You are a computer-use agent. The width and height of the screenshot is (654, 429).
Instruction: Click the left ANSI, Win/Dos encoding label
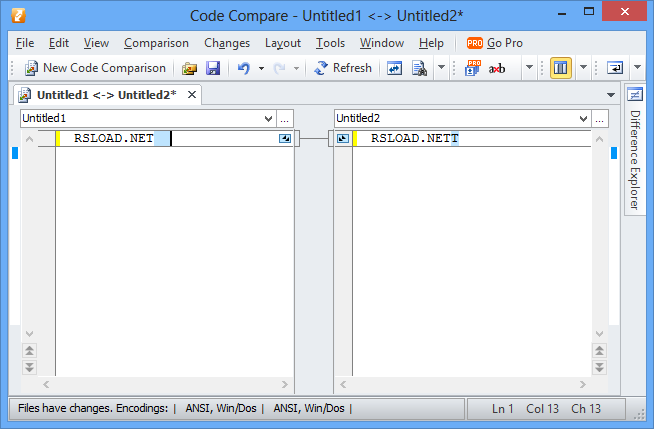click(x=221, y=408)
